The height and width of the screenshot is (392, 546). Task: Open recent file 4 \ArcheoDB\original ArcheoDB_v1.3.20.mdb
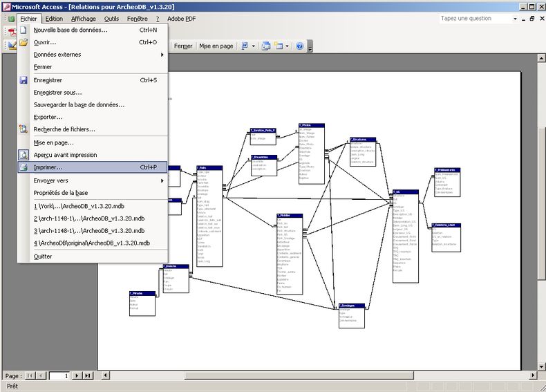tap(93, 243)
